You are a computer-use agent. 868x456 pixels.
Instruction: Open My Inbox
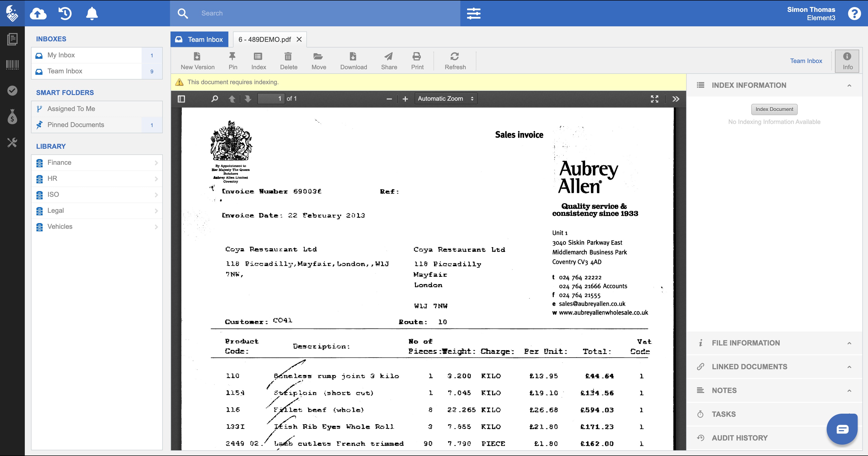(x=97, y=55)
